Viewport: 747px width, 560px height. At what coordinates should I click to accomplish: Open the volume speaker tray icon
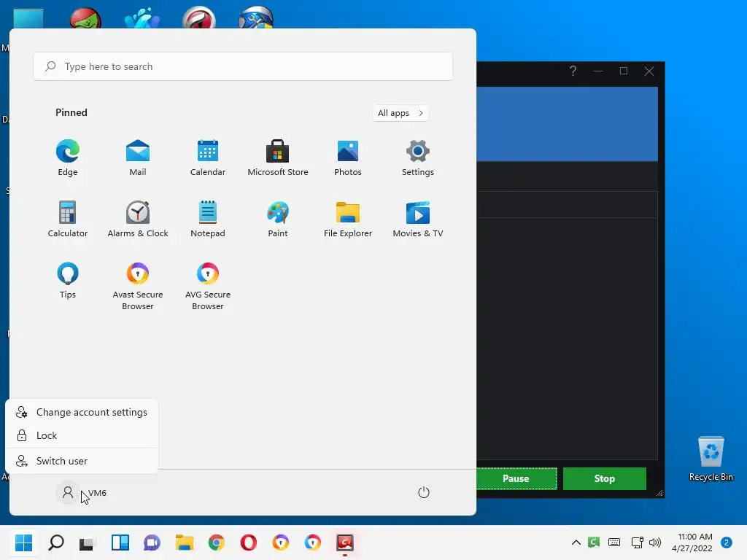pos(655,542)
